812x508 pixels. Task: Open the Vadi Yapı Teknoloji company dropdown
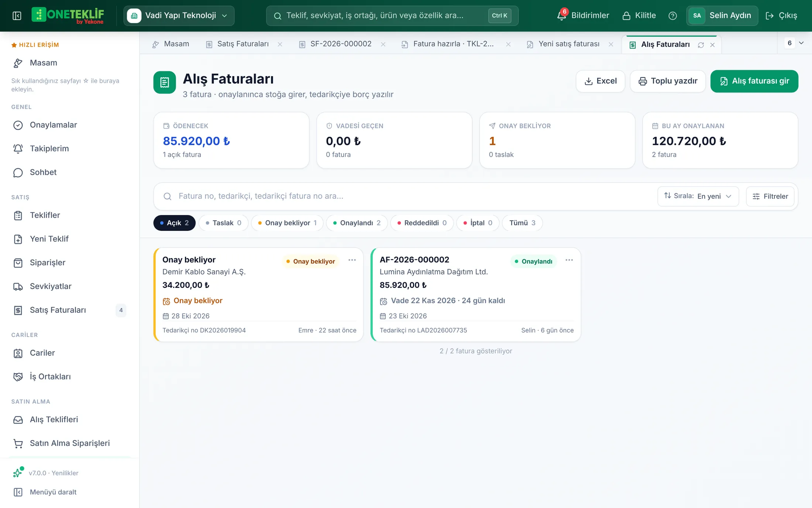pyautogui.click(x=179, y=16)
